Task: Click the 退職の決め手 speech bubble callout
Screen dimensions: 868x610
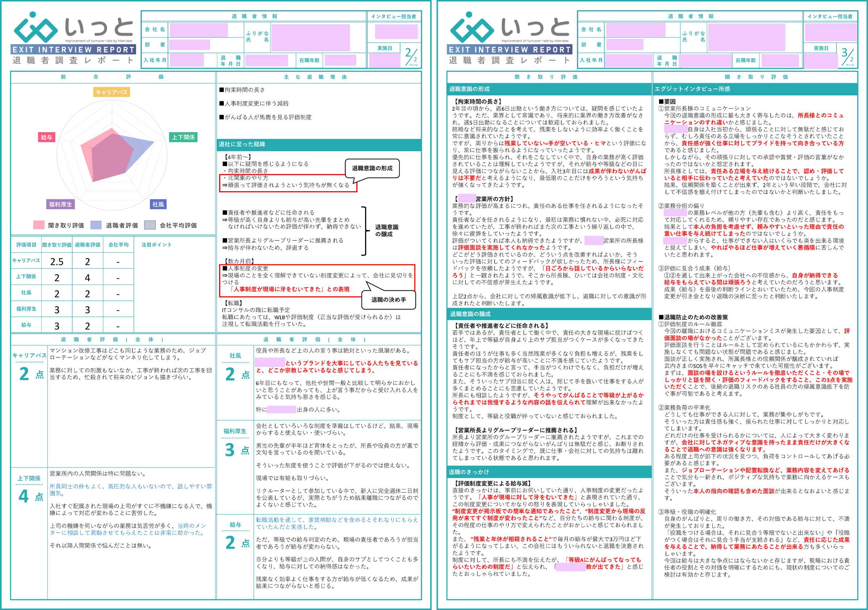Action: [x=389, y=300]
